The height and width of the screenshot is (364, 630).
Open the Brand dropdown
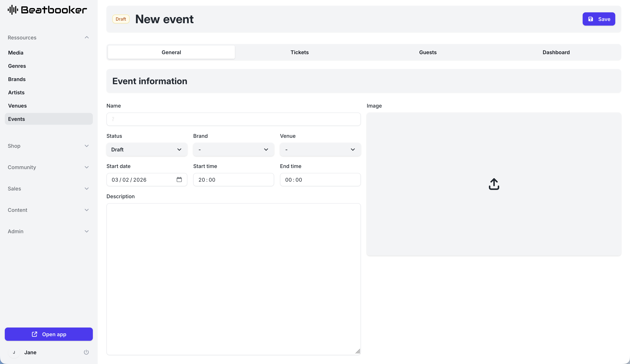[x=233, y=150]
